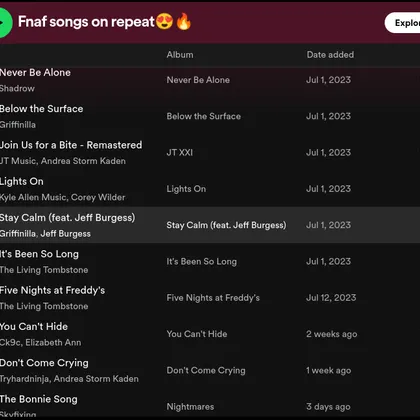Open the Five Nights at Freddy's album link
The width and height of the screenshot is (420, 420).
coord(213,298)
